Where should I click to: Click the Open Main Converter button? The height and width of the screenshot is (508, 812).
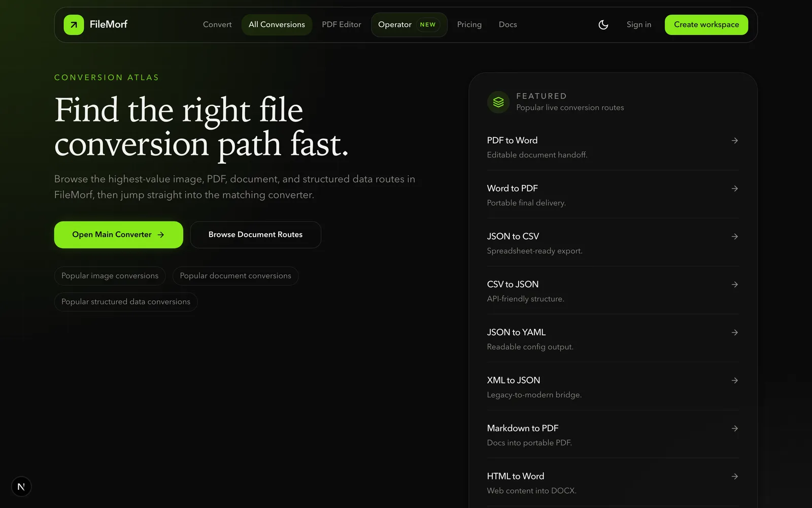point(118,235)
